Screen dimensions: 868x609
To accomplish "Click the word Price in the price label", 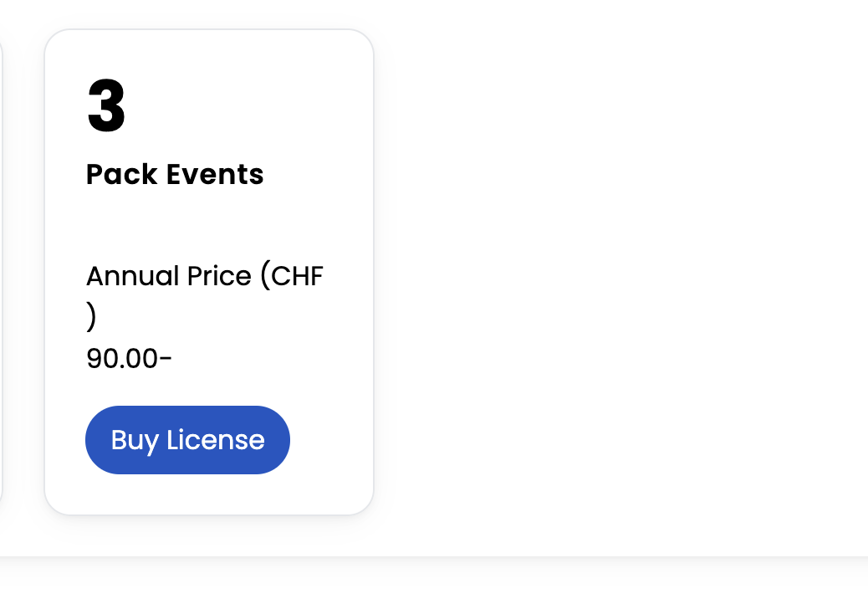I will point(219,276).
